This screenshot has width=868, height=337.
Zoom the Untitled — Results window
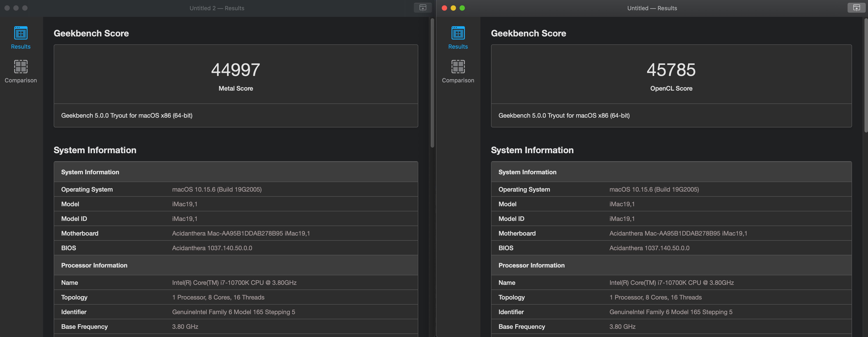(462, 8)
